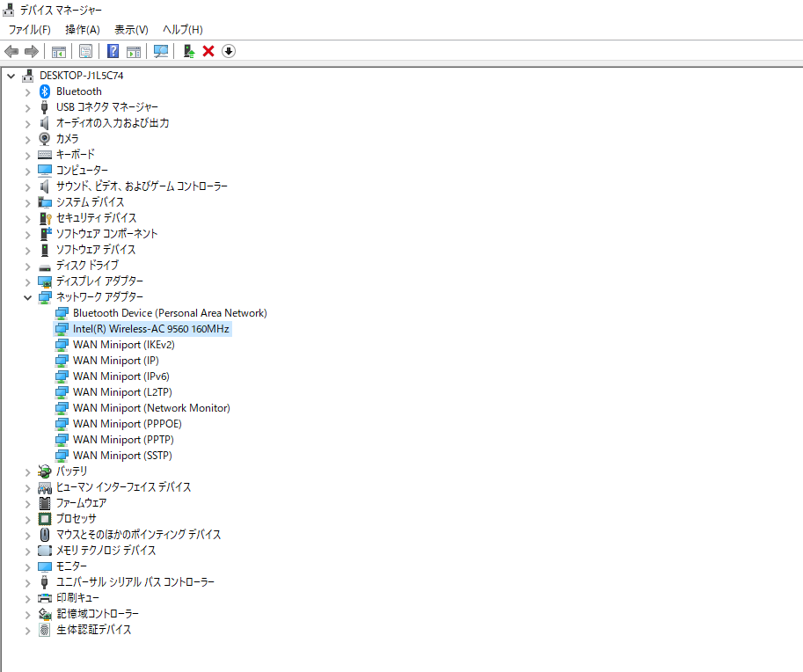This screenshot has width=803, height=672.
Task: Open the 操作(A) menu
Action: (83, 30)
